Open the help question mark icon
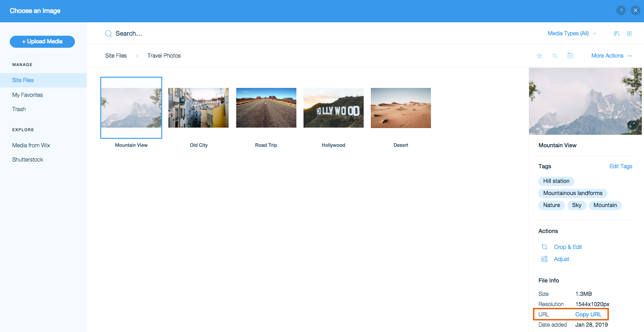The image size is (644, 332). pos(622,11)
